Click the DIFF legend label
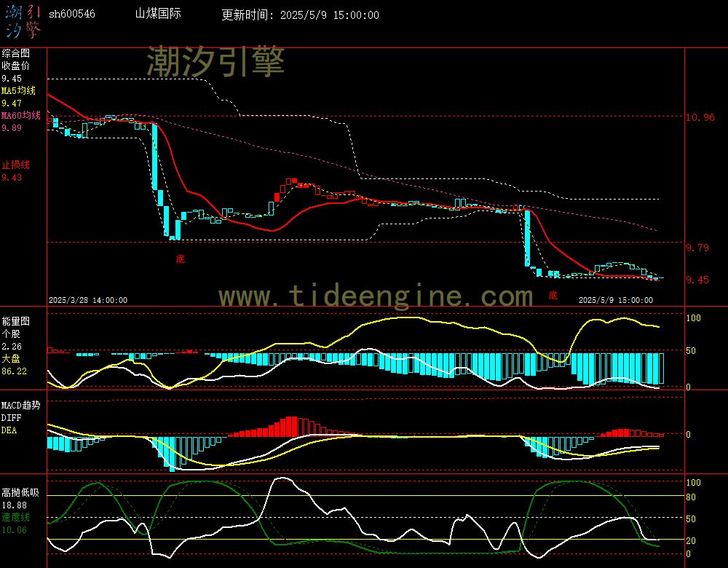Image resolution: width=728 pixels, height=568 pixels. pos(11,418)
